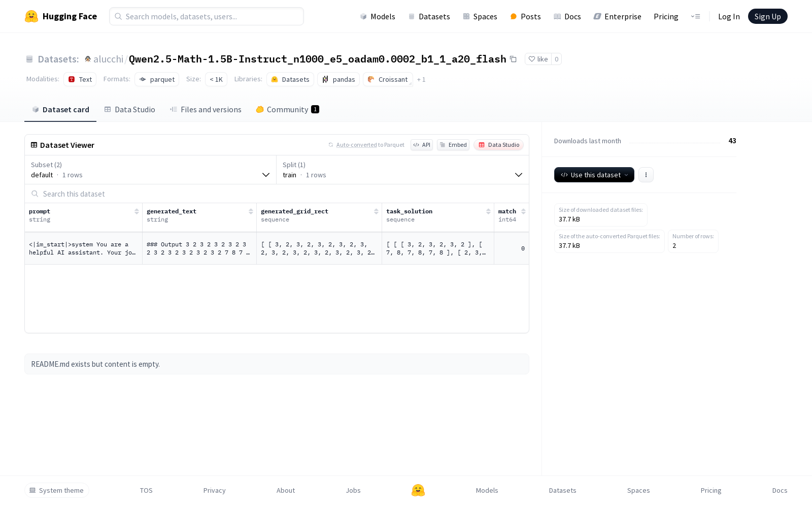812x508 pixels.
Task: Go to Models in top navigation
Action: point(378,16)
